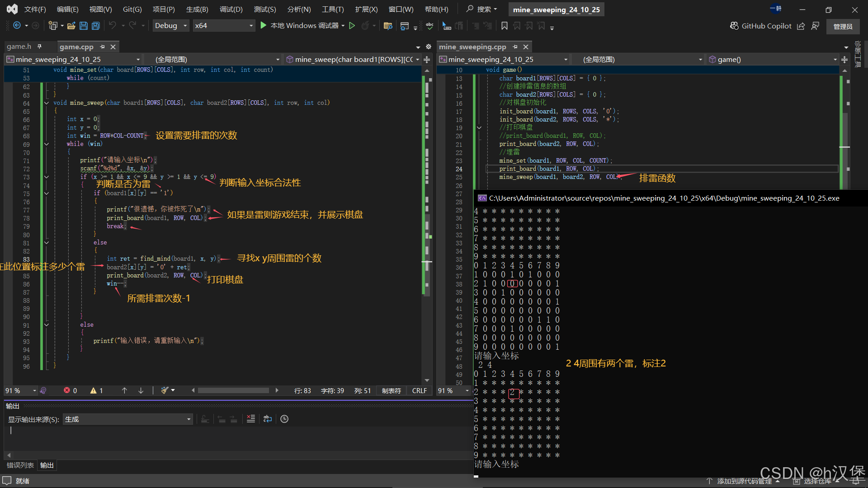Click the Save All toolbar icon

[96, 26]
